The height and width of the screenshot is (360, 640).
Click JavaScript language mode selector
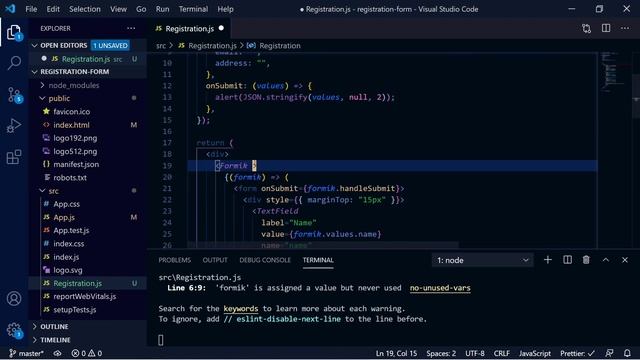point(535,353)
